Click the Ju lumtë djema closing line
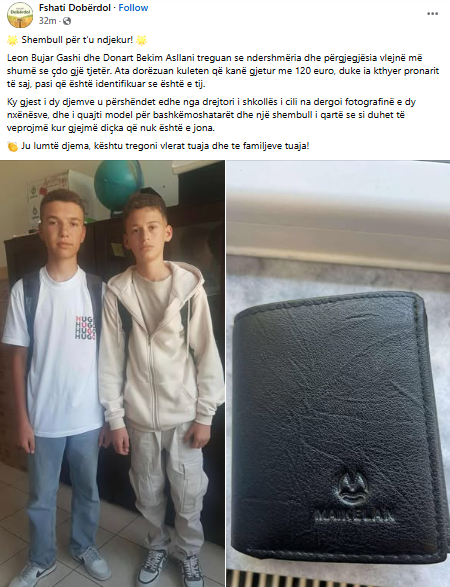The height and width of the screenshot is (587, 450). (165, 146)
